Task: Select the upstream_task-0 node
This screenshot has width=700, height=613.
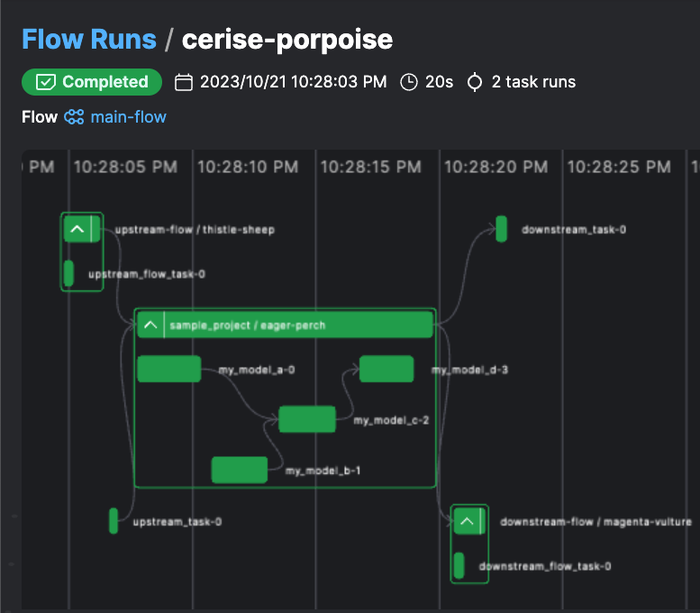Action: [114, 520]
